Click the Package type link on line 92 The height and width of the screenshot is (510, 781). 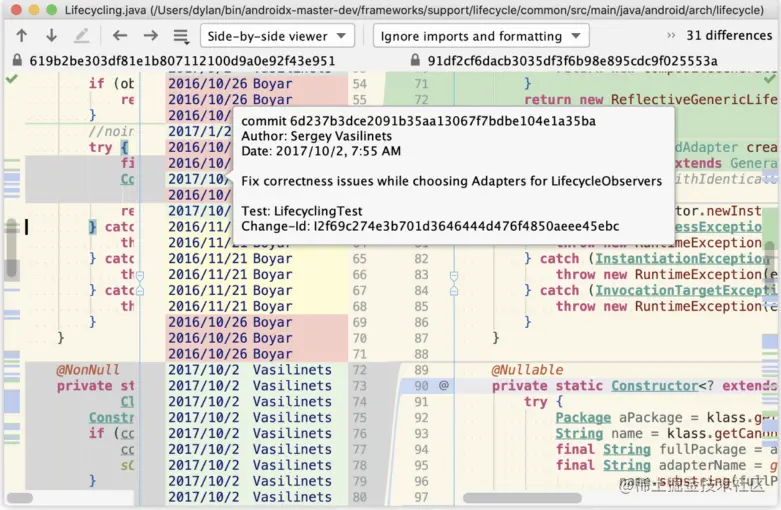pos(583,417)
